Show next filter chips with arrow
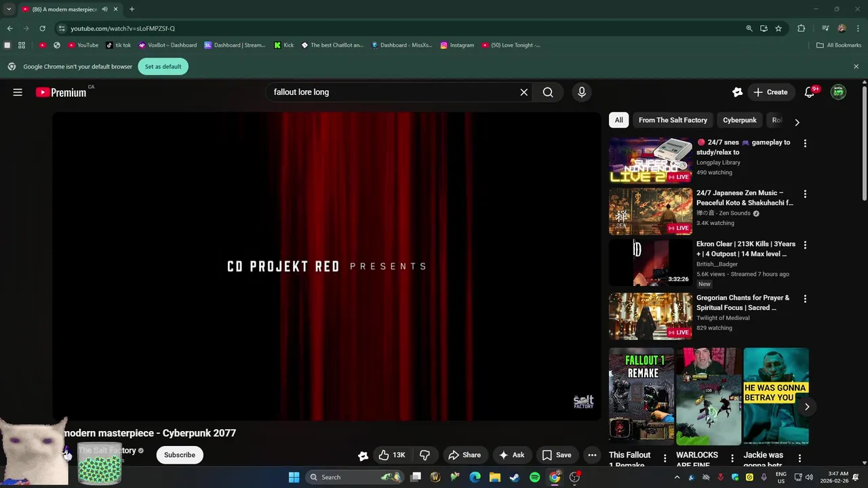The width and height of the screenshot is (868, 488). click(797, 122)
